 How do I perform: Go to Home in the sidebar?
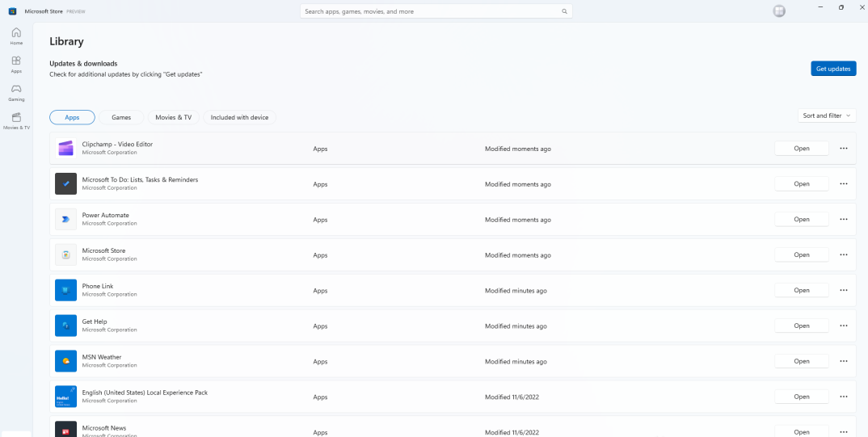point(16,36)
